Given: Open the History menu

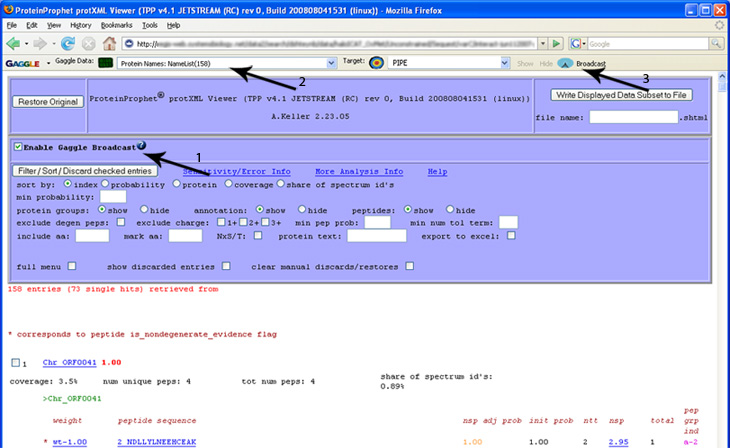Looking at the screenshot, I should click(x=81, y=25).
